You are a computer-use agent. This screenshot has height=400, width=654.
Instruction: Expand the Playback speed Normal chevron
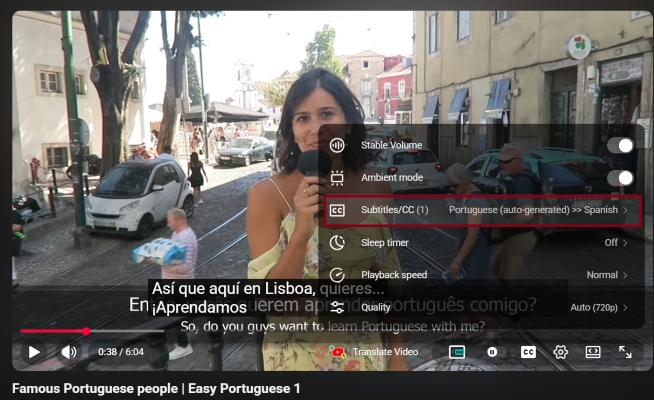tap(625, 275)
